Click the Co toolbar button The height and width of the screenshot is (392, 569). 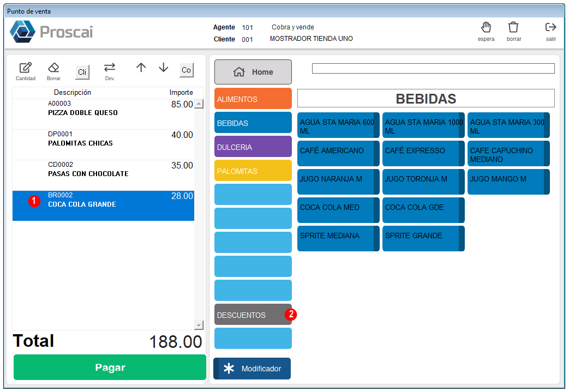[x=187, y=70]
